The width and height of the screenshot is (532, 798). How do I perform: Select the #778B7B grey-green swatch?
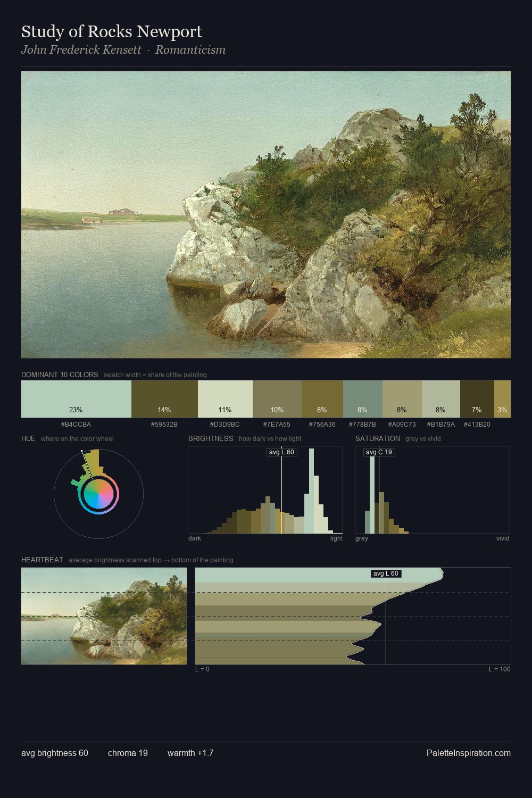pyautogui.click(x=363, y=399)
